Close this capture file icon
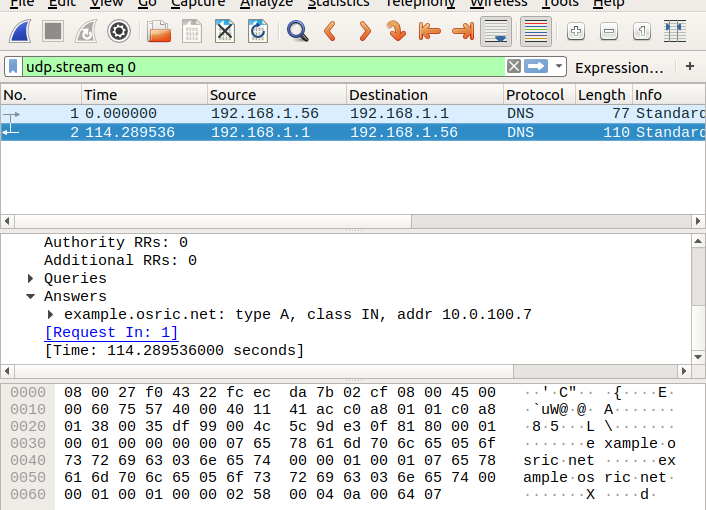 click(x=225, y=32)
